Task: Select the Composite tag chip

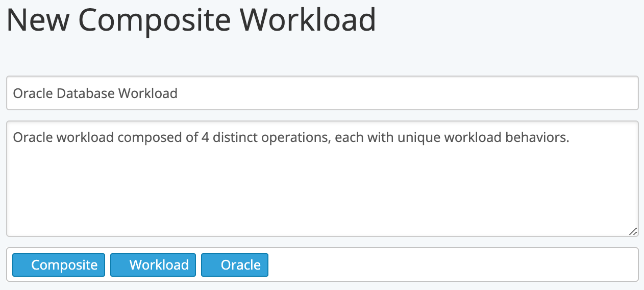Action: 59,265
